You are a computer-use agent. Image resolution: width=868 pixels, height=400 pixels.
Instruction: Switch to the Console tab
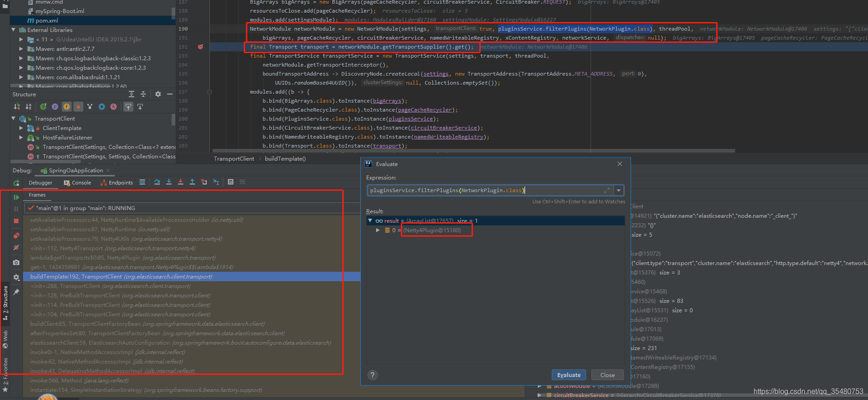(77, 183)
